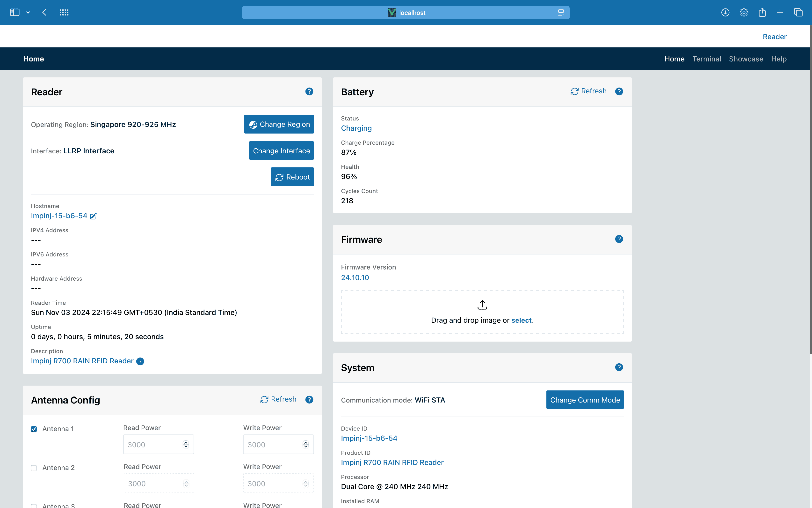Open help for the Antenna Config panel

pyautogui.click(x=309, y=399)
